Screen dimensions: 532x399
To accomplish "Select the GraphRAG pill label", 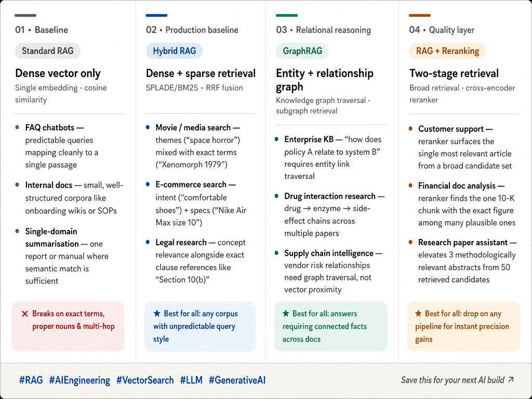I will tap(302, 51).
